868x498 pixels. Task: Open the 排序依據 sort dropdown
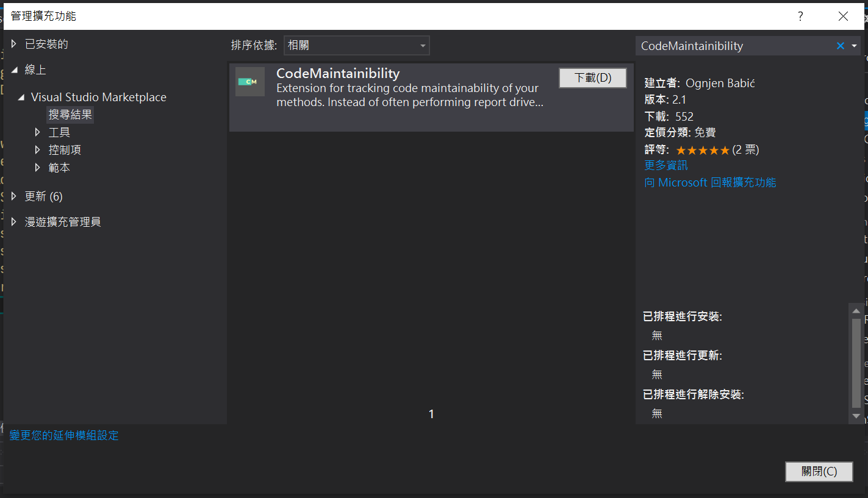(357, 45)
